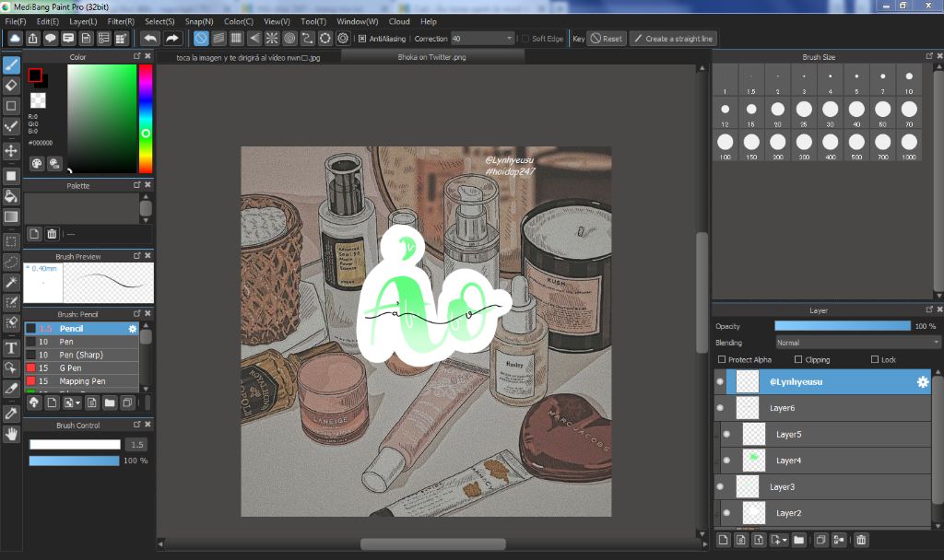This screenshot has width=944, height=560.
Task: Open the Blending mode dropdown
Action: point(856,343)
